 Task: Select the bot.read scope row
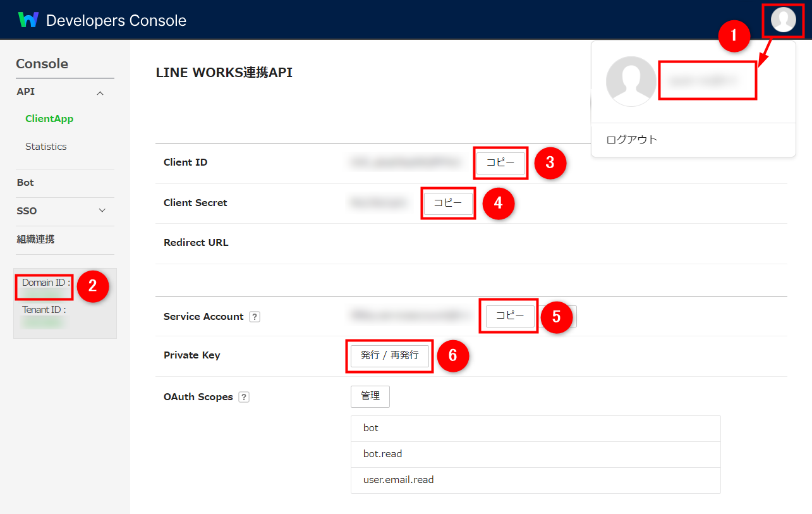[x=536, y=454]
